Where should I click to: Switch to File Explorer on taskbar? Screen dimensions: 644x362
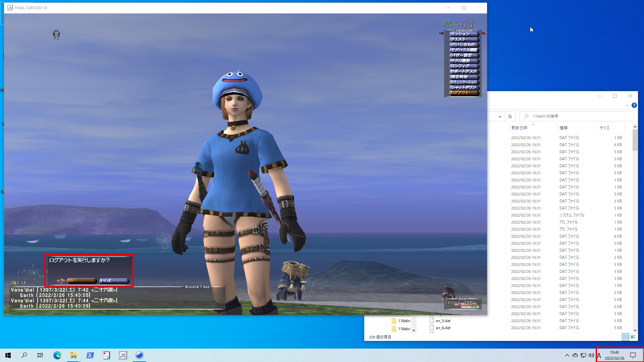74,355
